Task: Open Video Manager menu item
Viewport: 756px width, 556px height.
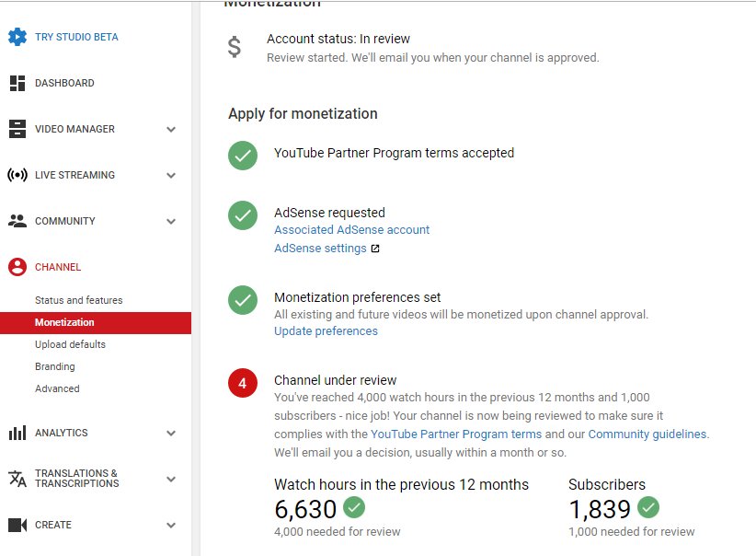Action: click(74, 130)
